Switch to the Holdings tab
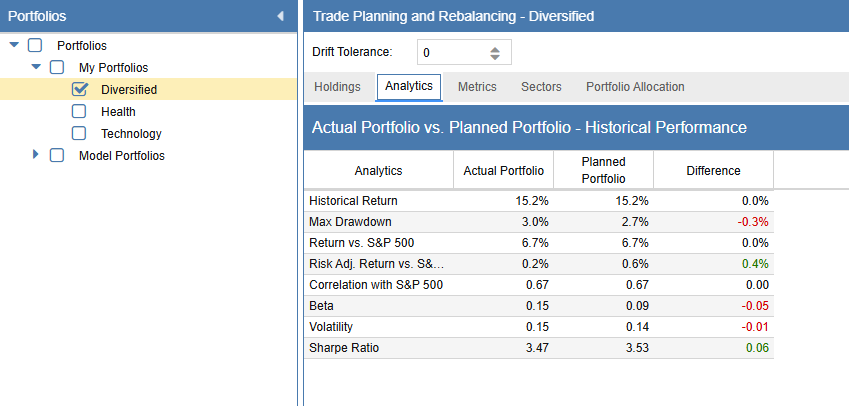Viewport: 849px width, 406px height. 337,87
